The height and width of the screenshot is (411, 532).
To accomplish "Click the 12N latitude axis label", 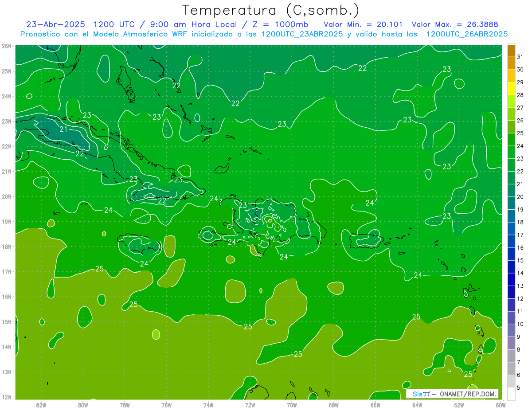I will click(7, 397).
